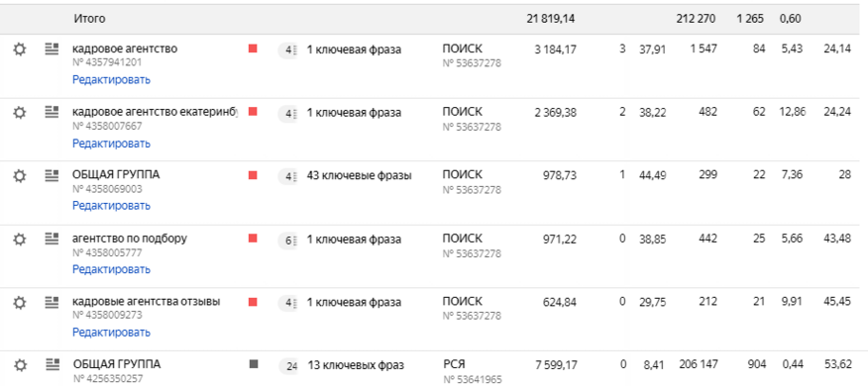Click list icon beside агентство по подбору
868x386 pixels.
click(52, 239)
